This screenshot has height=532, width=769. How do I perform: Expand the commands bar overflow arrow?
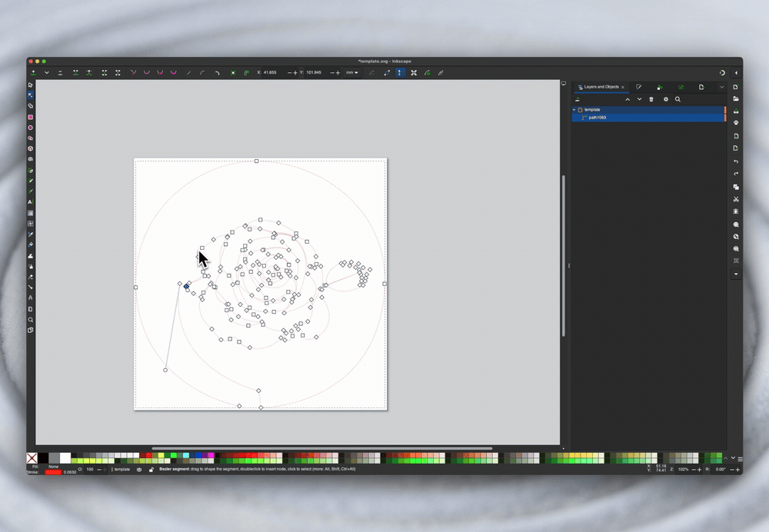click(x=736, y=274)
